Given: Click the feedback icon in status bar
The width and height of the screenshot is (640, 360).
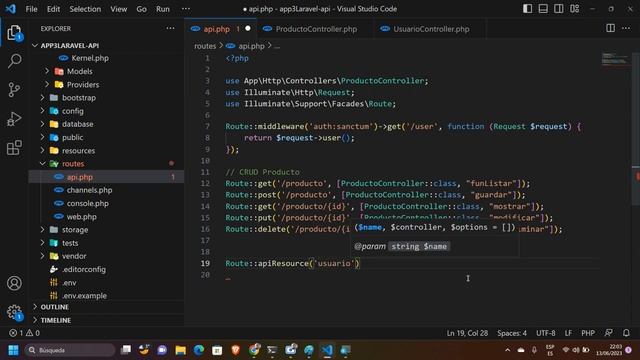Looking at the screenshot, I should [608, 333].
